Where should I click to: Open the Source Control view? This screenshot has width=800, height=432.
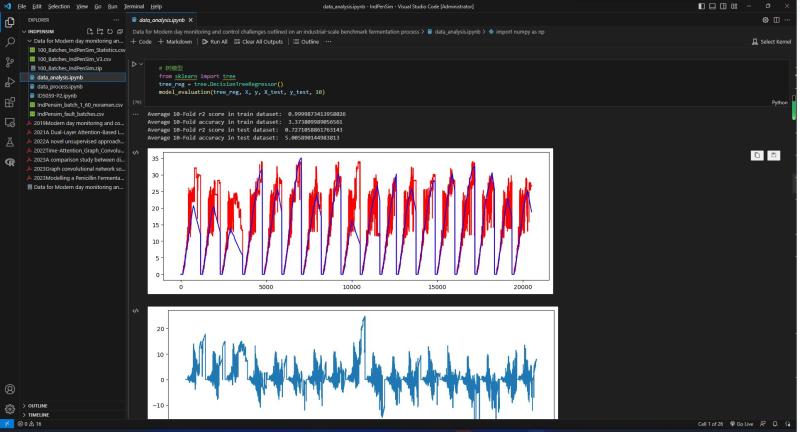pyautogui.click(x=9, y=62)
